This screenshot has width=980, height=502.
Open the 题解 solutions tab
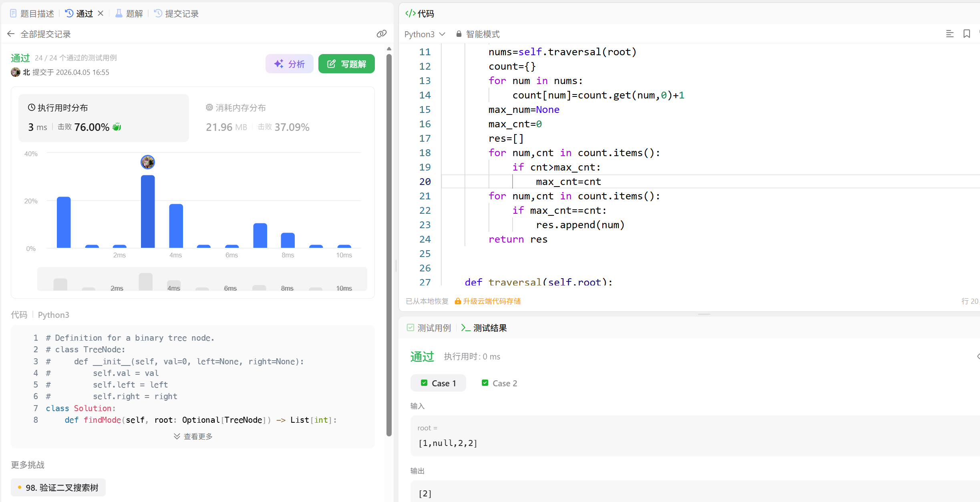point(129,14)
